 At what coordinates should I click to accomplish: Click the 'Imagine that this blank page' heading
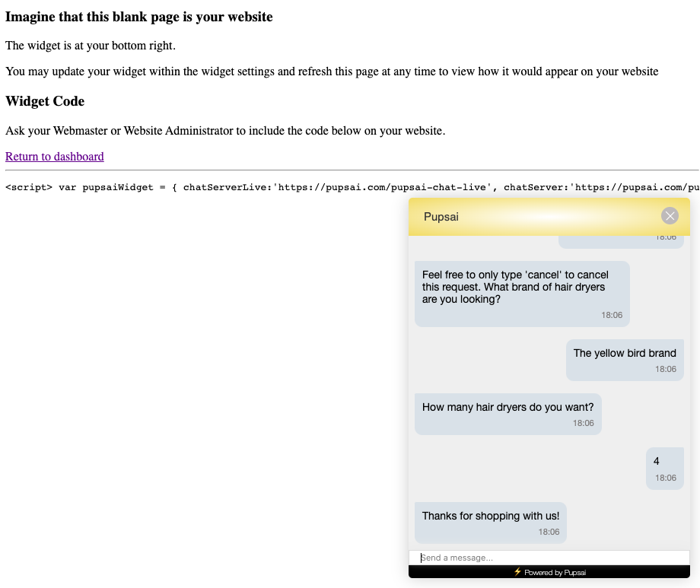(x=138, y=17)
